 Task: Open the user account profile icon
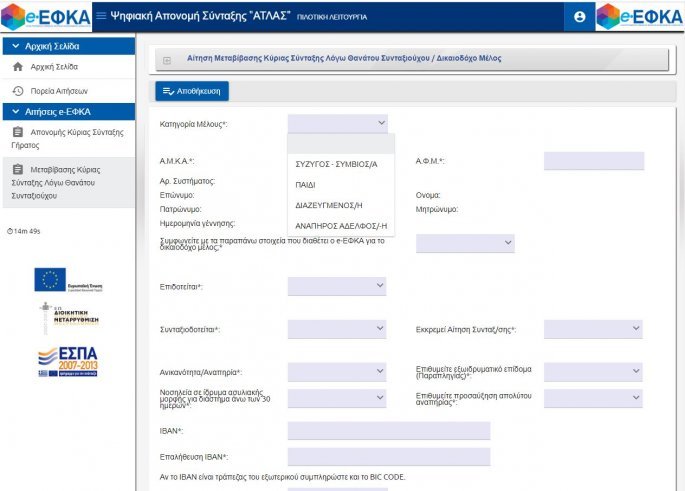tap(579, 17)
